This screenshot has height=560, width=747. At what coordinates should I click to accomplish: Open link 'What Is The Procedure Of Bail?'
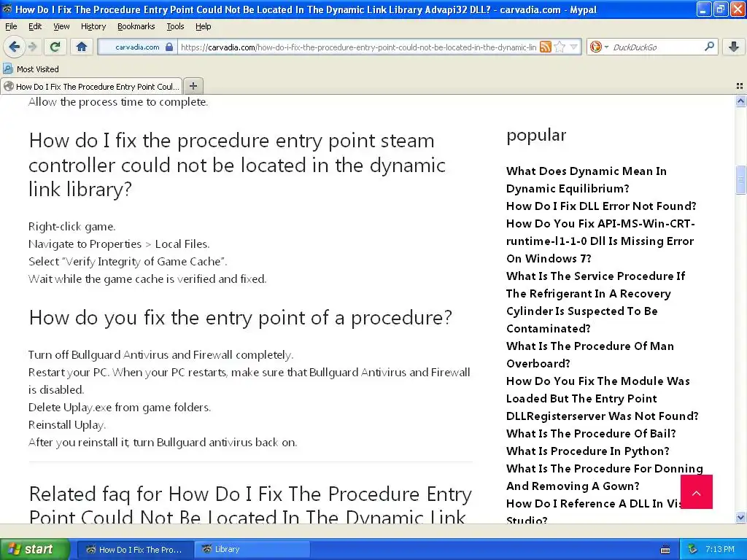coord(591,433)
